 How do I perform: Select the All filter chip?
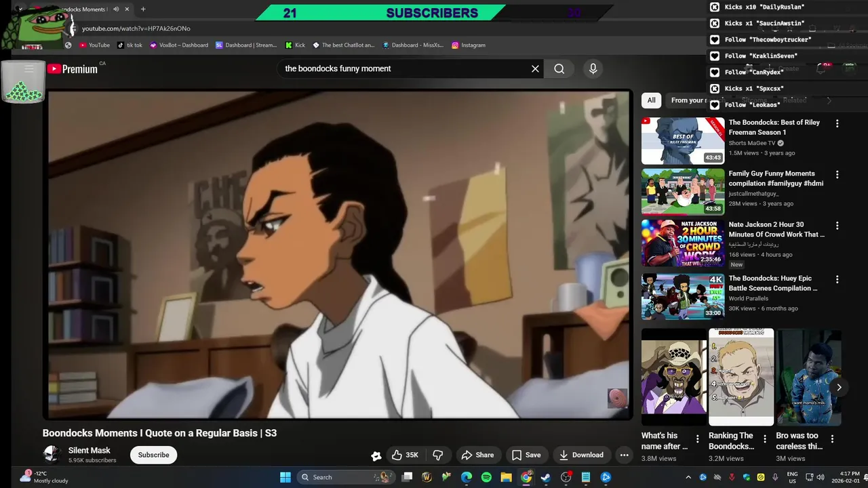(x=651, y=100)
